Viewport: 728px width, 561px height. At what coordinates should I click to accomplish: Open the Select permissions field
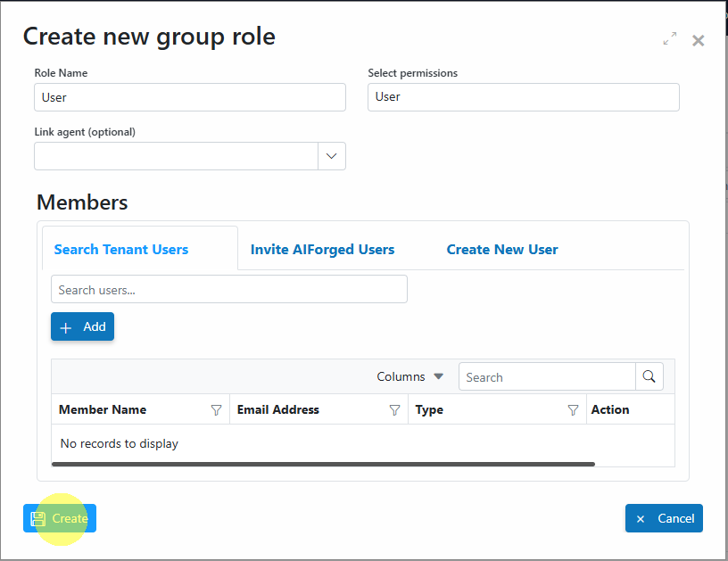(x=523, y=97)
